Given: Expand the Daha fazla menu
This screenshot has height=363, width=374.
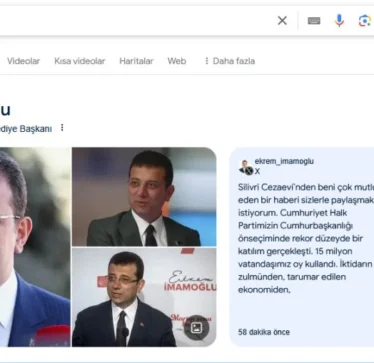Looking at the screenshot, I should click(230, 61).
